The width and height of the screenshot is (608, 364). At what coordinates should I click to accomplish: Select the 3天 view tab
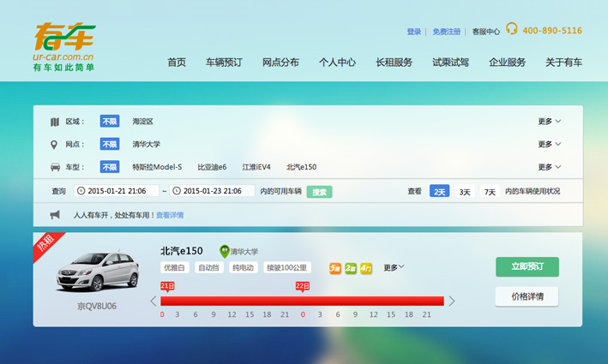465,191
